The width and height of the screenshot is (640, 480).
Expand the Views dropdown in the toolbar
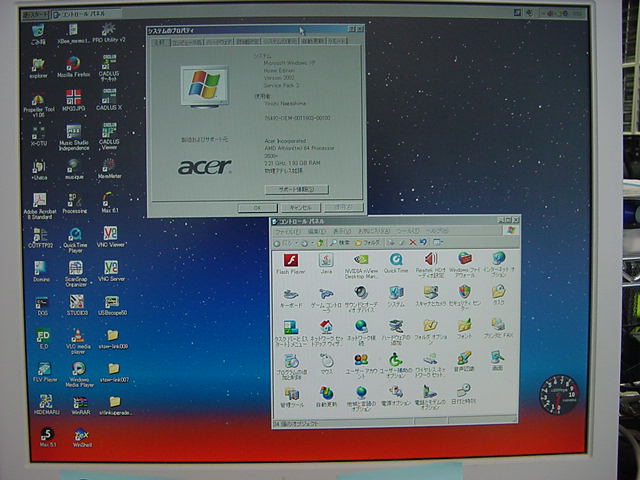pos(441,242)
